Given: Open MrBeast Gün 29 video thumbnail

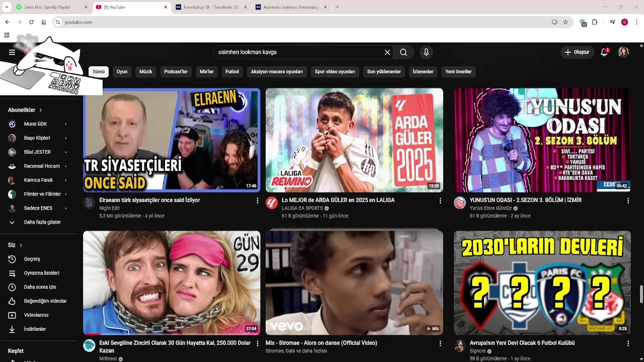Looking at the screenshot, I should [172, 283].
